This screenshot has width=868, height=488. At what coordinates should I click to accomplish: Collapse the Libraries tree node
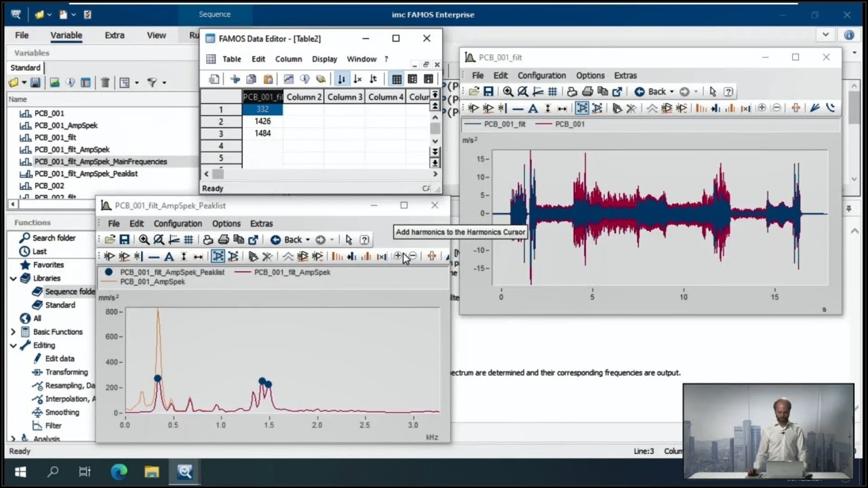pos(13,279)
